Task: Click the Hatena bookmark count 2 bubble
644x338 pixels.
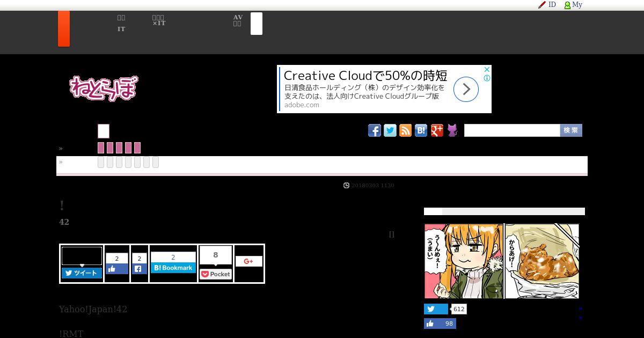Action: (x=173, y=257)
